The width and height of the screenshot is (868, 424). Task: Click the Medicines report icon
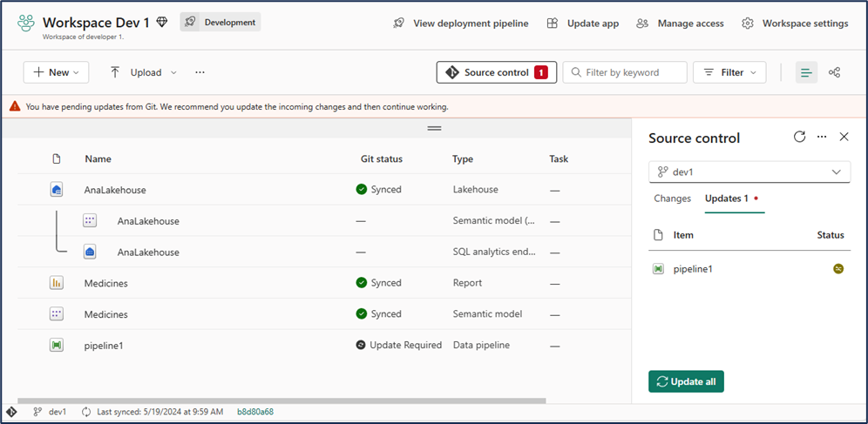[57, 283]
